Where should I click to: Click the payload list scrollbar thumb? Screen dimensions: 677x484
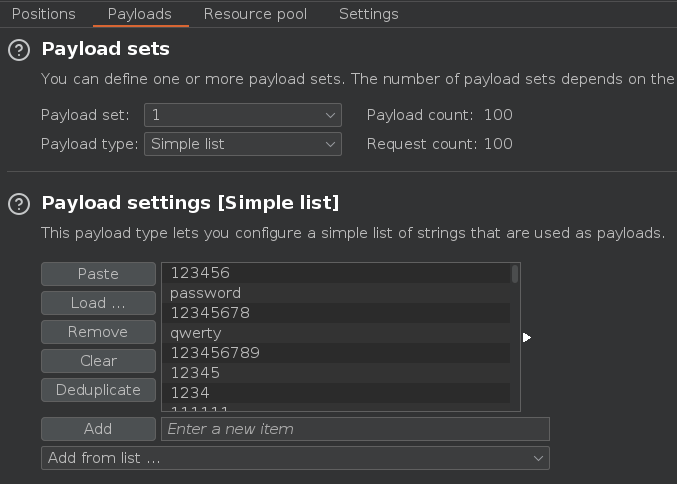[x=515, y=274]
